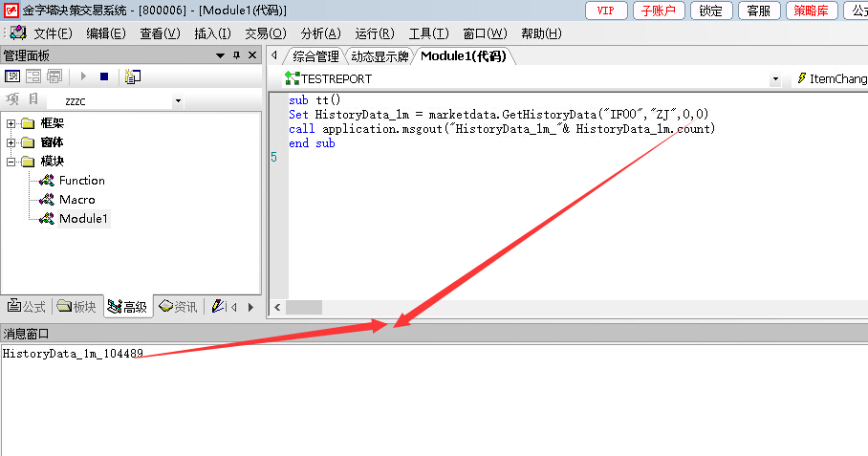Switch to the 高级 panel tab
This screenshot has width=868, height=456.
pyautogui.click(x=128, y=306)
